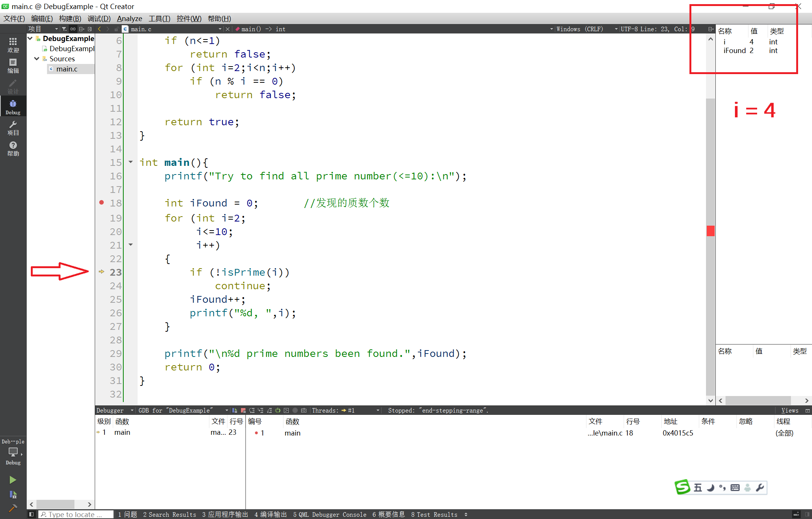Switch to Debug mode in sidebar
Image resolution: width=812 pixels, height=519 pixels.
(13, 107)
